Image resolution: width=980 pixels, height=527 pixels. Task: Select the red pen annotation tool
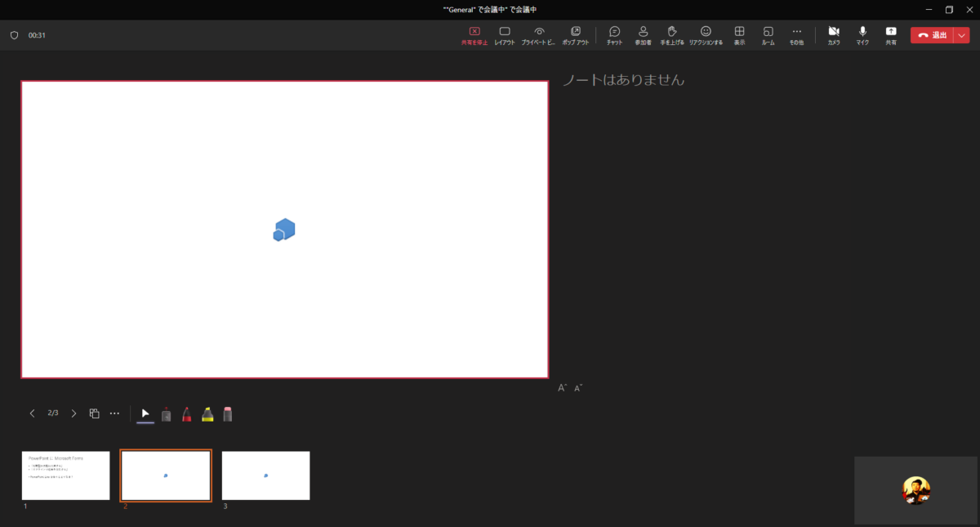click(x=186, y=413)
